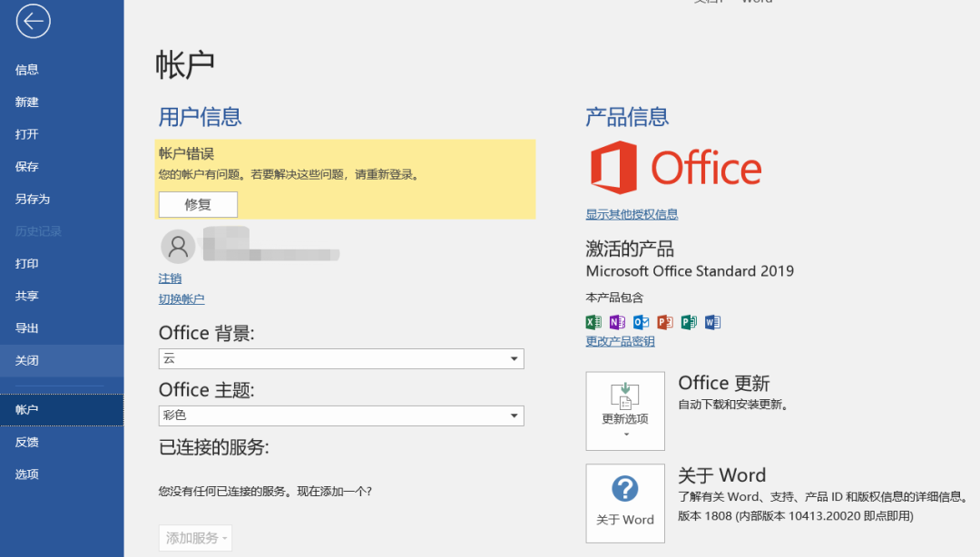
Task: Click the Excel product icon
Action: tap(593, 322)
